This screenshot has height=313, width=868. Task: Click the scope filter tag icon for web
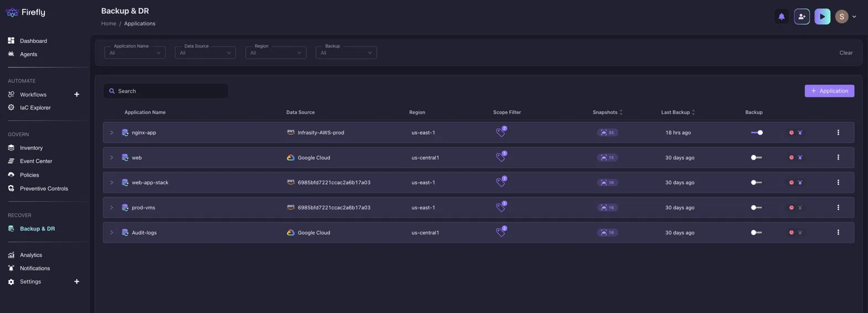click(x=501, y=157)
